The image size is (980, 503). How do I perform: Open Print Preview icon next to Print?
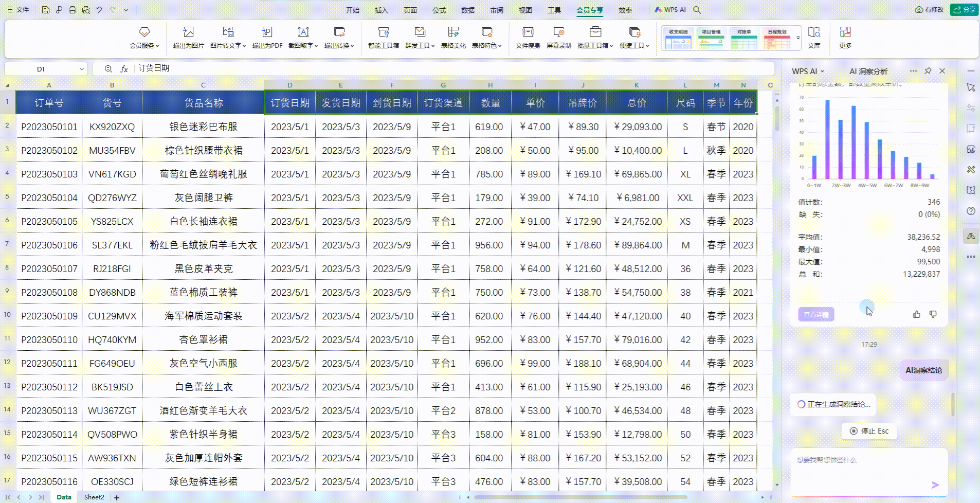(x=86, y=10)
